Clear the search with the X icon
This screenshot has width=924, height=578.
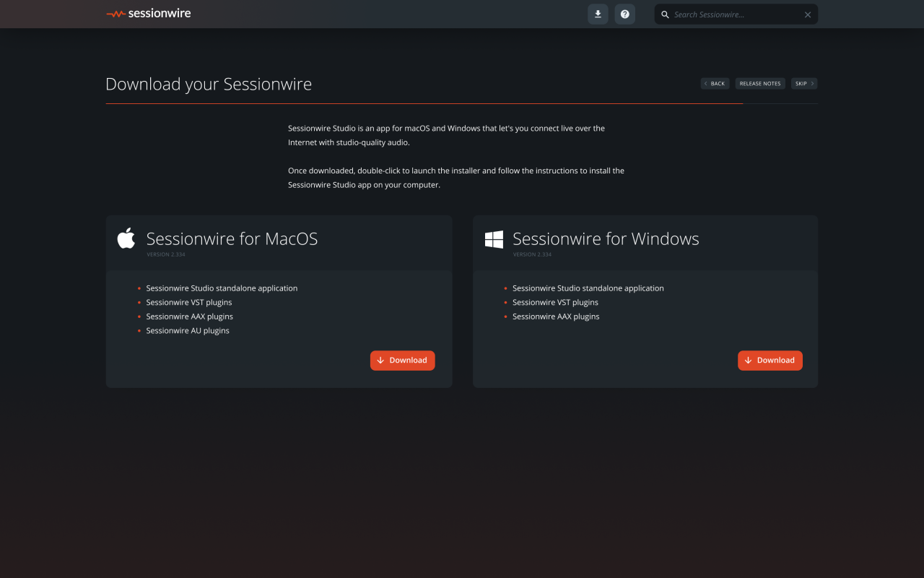tap(808, 14)
